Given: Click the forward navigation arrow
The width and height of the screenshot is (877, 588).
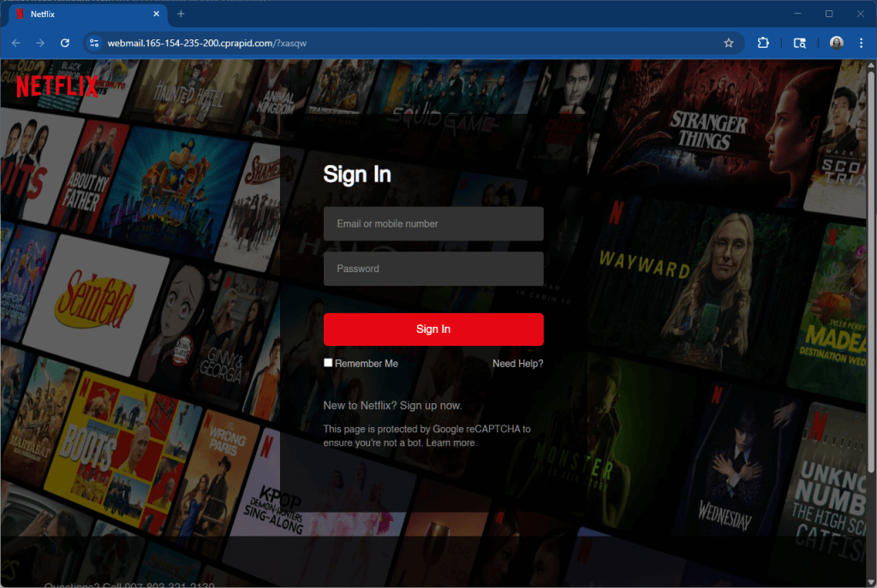Looking at the screenshot, I should coord(39,43).
